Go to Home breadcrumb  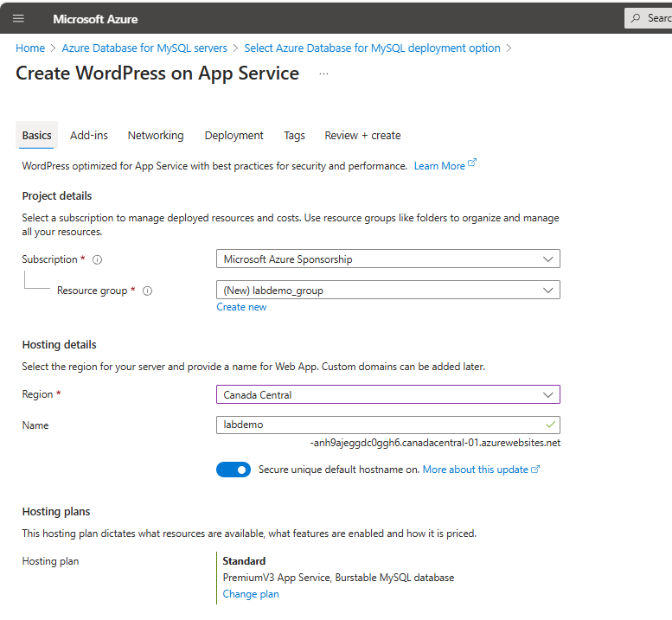tap(30, 48)
